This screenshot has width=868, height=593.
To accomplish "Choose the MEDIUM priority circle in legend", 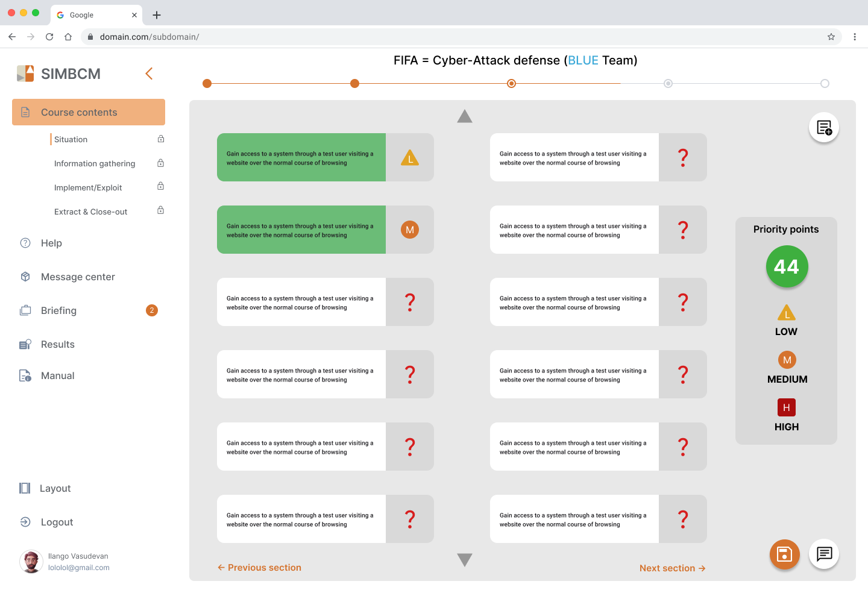I will pos(787,360).
